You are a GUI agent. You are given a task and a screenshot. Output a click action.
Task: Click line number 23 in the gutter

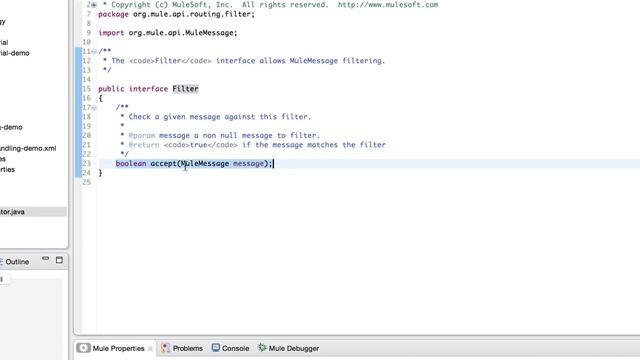click(86, 164)
